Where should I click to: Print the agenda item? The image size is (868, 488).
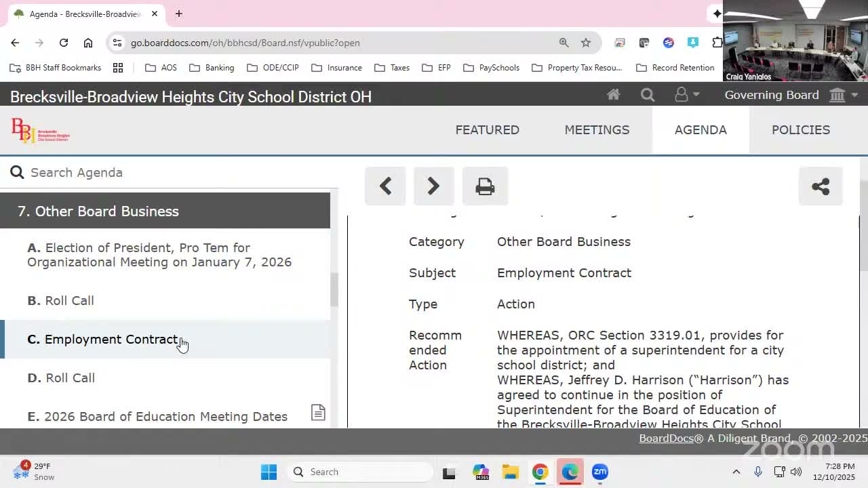[485, 186]
